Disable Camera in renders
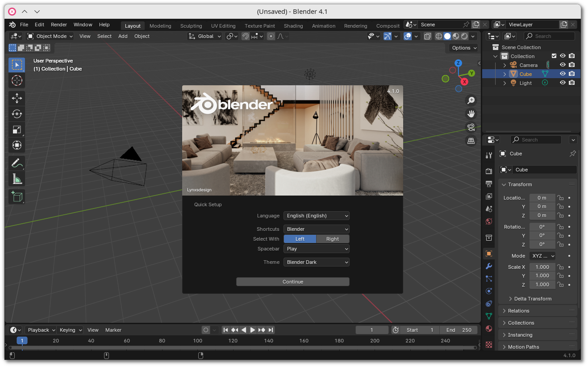Viewport: 588px width, 367px height. [572, 65]
